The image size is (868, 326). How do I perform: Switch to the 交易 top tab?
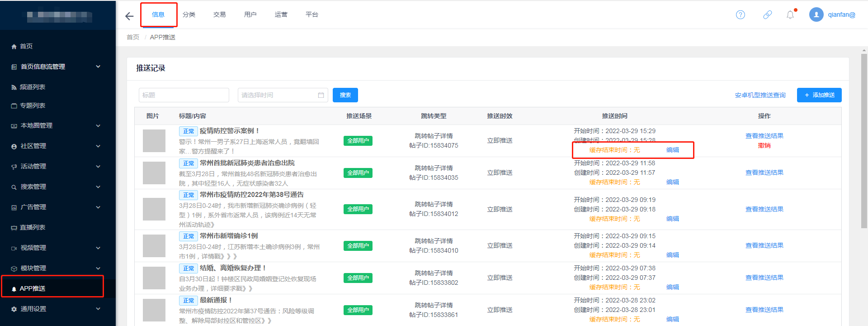click(x=220, y=14)
